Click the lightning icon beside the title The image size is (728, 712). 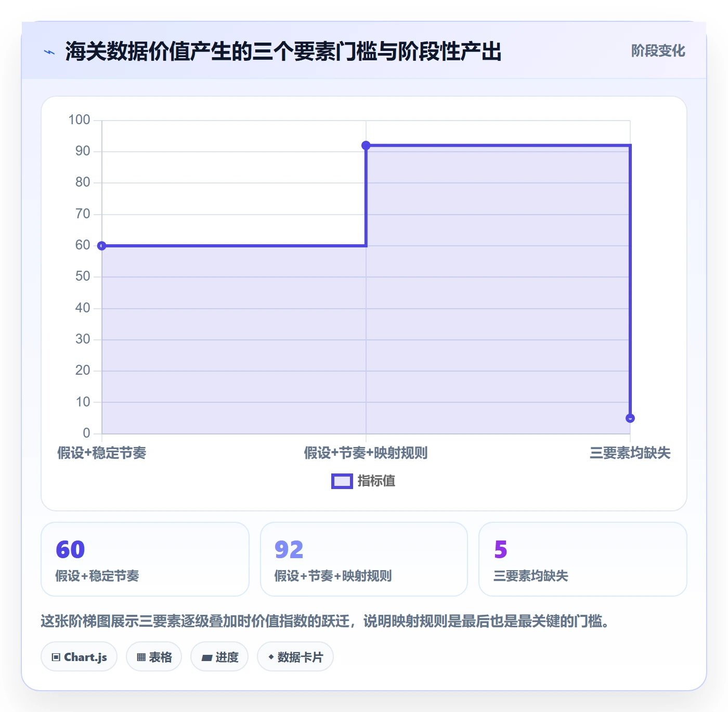(x=49, y=52)
